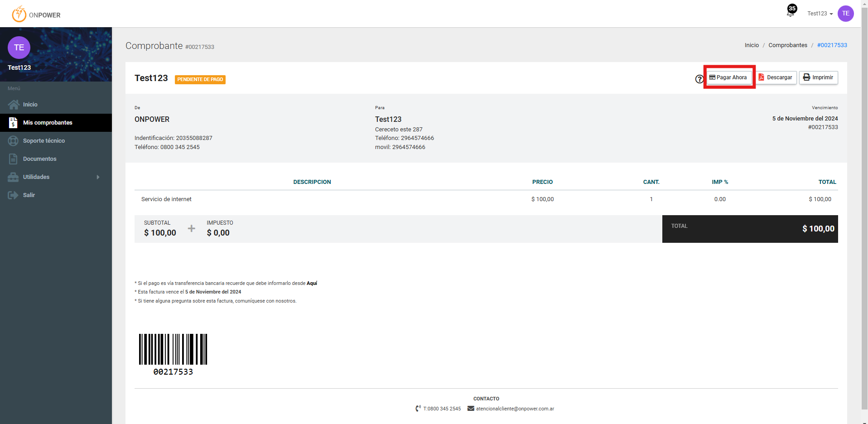Click the Soporte técnico lifebuoy icon
Viewport: 868px width, 424px height.
point(13,141)
